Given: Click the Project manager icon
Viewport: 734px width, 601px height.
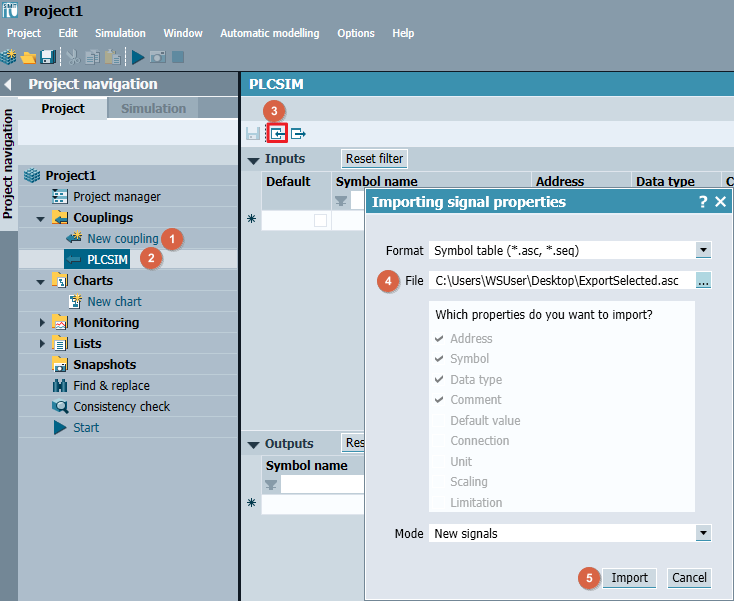Looking at the screenshot, I should point(60,197).
